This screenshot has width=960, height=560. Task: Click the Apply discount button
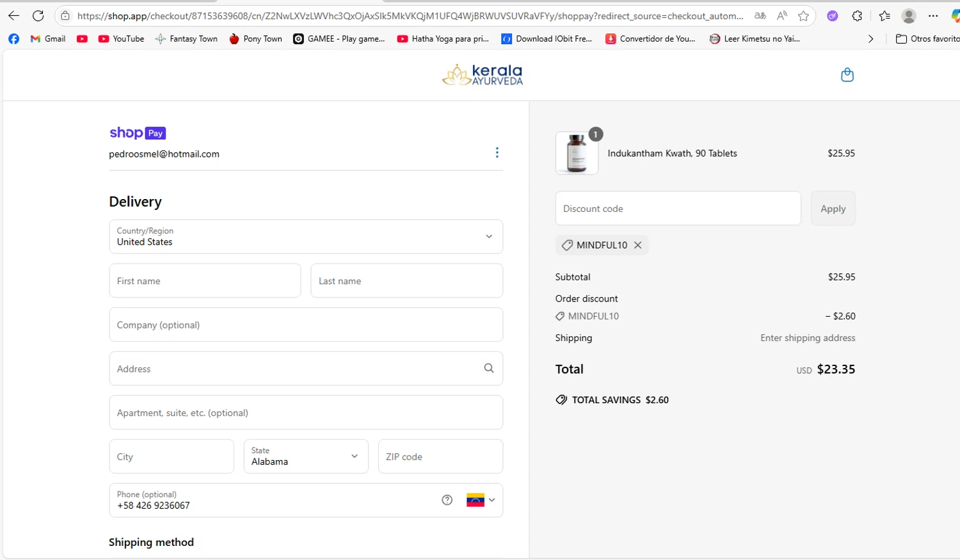[833, 209]
